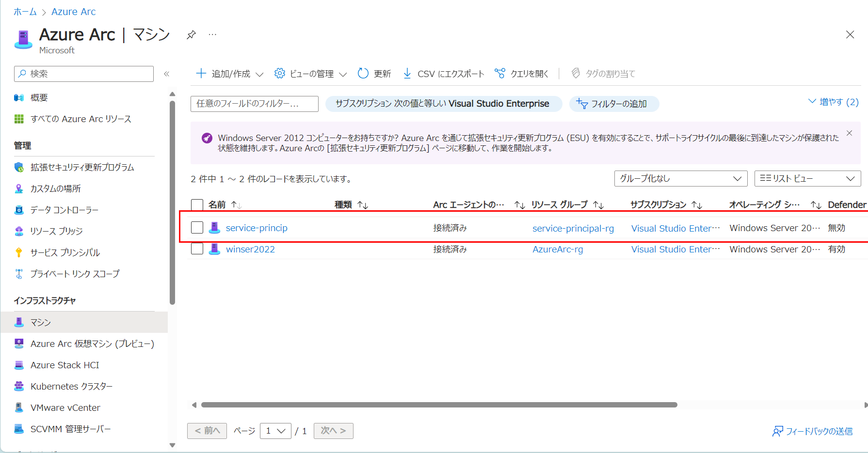Search the menu with 検索 box

point(84,74)
